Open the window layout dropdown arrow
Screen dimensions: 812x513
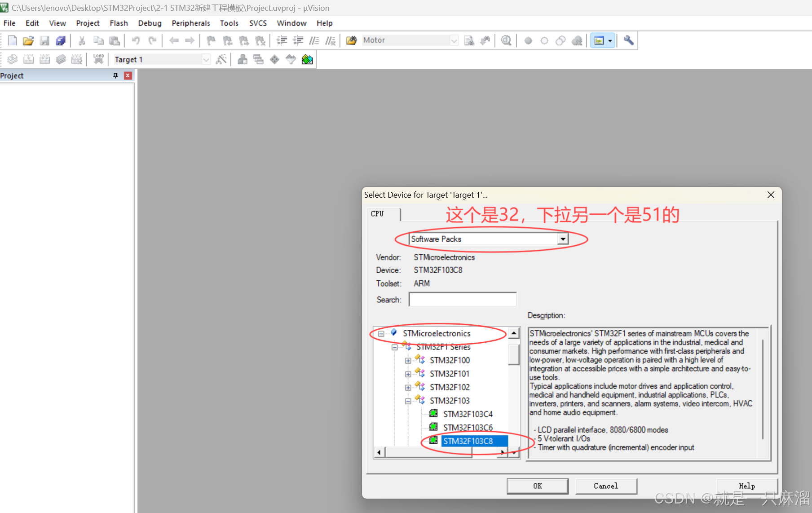click(x=610, y=41)
